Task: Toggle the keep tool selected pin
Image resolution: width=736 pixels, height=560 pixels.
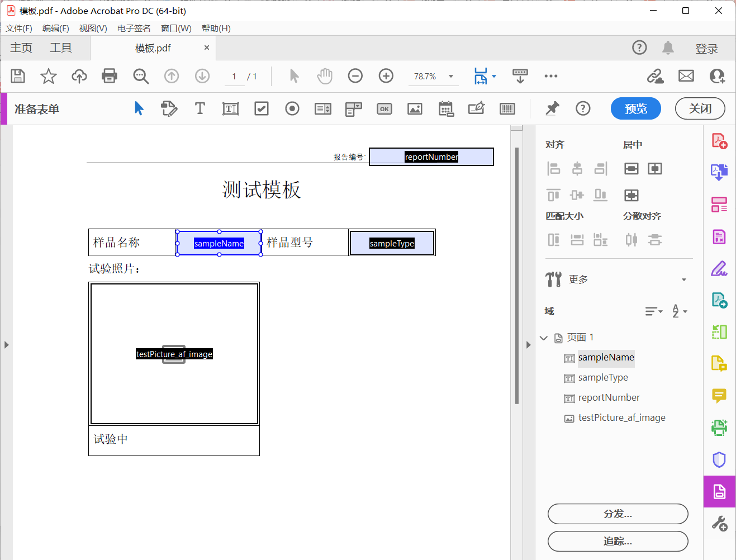Action: (x=552, y=108)
